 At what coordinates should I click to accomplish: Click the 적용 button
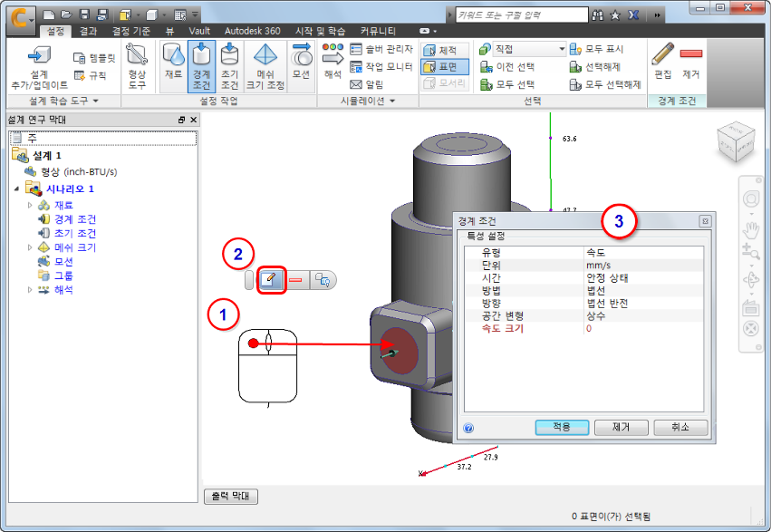562,427
